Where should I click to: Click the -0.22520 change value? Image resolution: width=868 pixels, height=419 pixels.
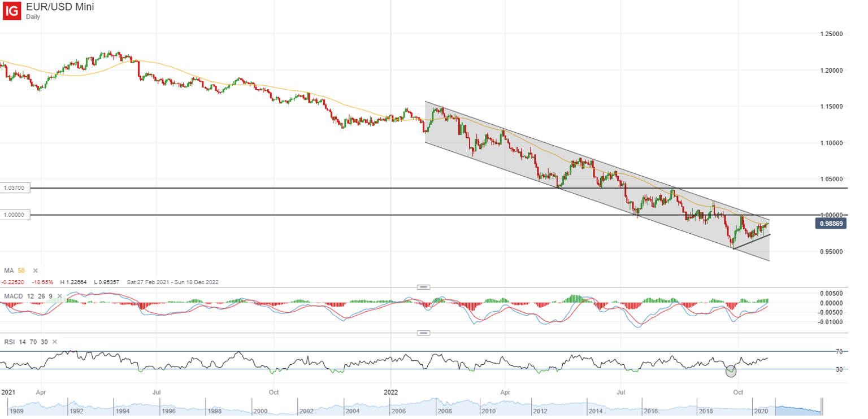click(x=12, y=282)
